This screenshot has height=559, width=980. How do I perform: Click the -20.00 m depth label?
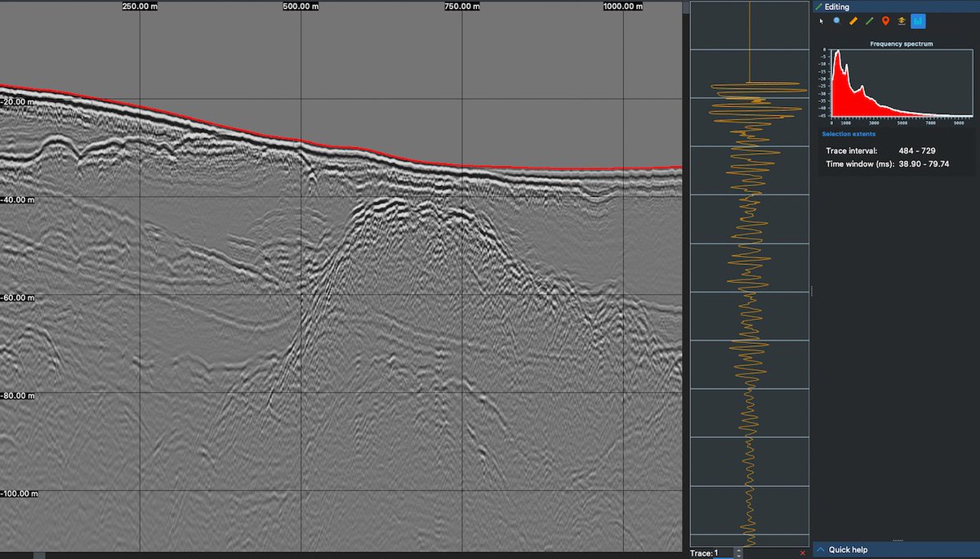tap(18, 102)
